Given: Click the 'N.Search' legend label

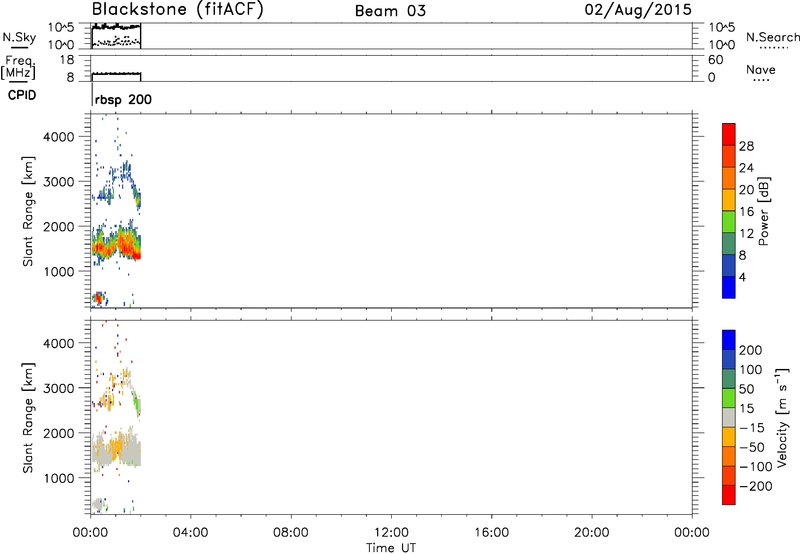Looking at the screenshot, I should tap(772, 37).
